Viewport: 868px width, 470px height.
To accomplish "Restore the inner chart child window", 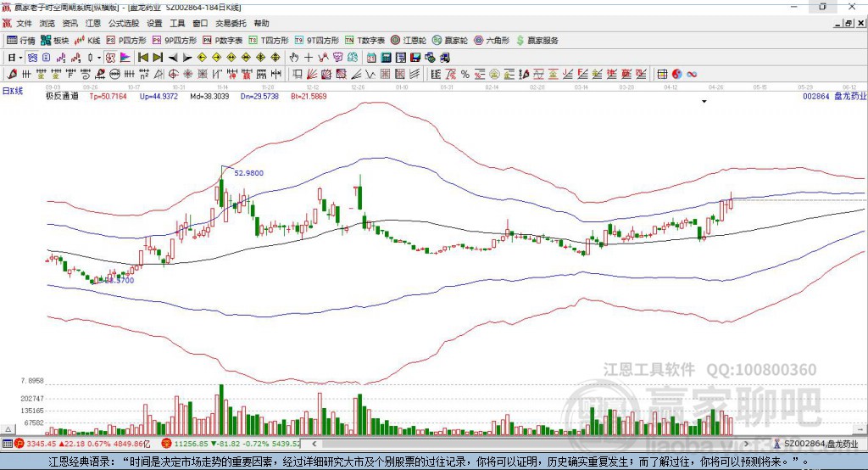I will [x=849, y=23].
